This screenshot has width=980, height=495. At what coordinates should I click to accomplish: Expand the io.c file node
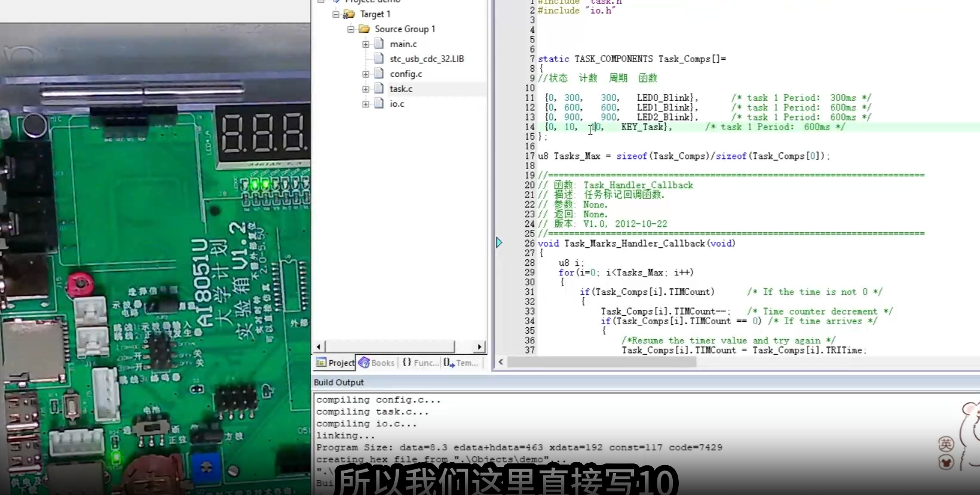point(366,104)
